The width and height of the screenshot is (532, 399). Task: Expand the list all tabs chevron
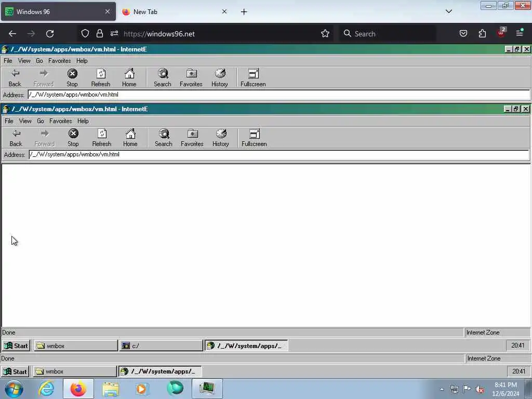pyautogui.click(x=448, y=11)
